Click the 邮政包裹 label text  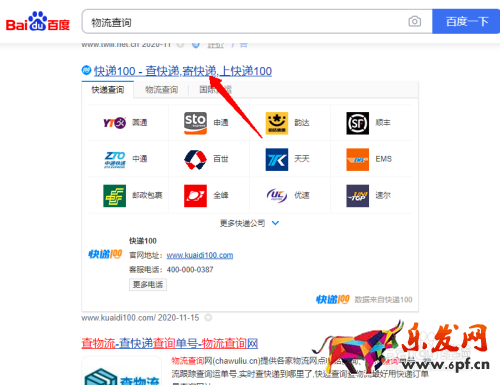tap(147, 195)
